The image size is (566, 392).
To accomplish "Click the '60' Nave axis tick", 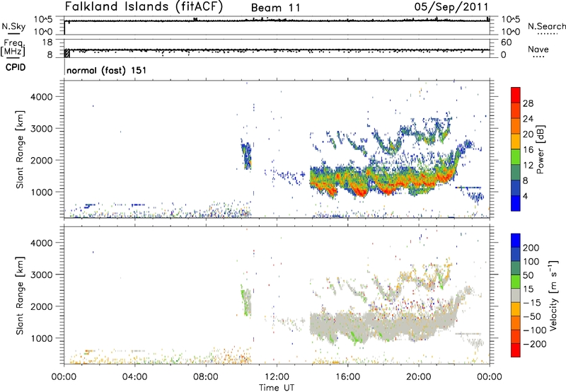I will tap(507, 42).
